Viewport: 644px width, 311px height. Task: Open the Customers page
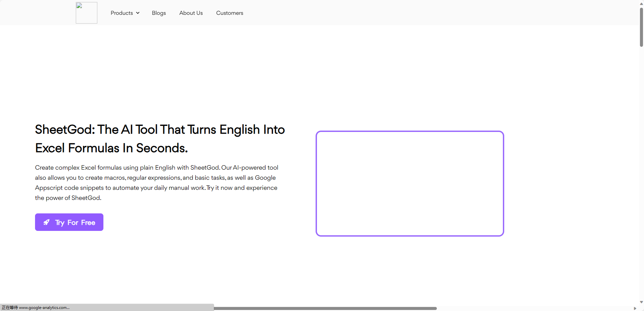click(x=230, y=13)
